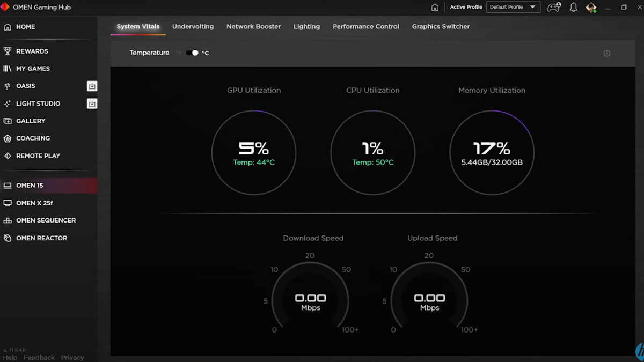Click the OMEN Reactor mouse icon

(x=8, y=238)
